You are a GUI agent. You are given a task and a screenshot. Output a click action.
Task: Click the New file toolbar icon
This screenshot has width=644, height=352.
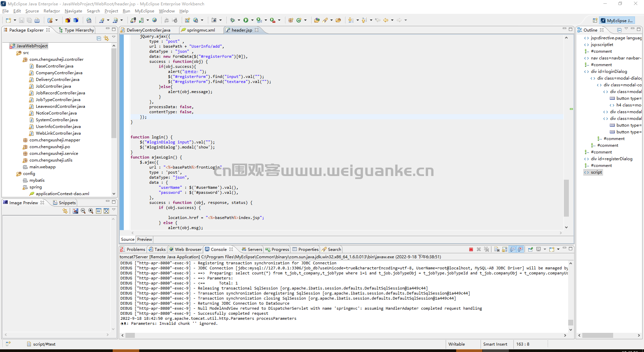click(x=8, y=20)
